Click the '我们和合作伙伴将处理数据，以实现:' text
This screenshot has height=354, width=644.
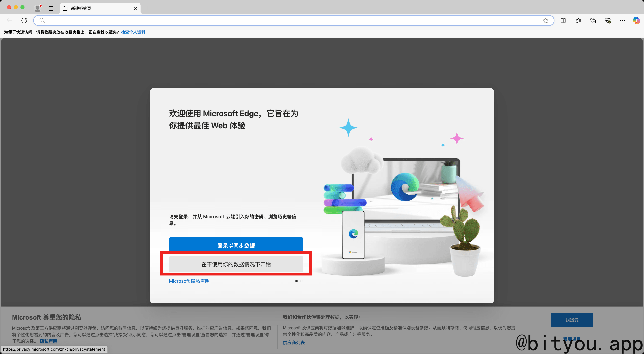(x=321, y=317)
